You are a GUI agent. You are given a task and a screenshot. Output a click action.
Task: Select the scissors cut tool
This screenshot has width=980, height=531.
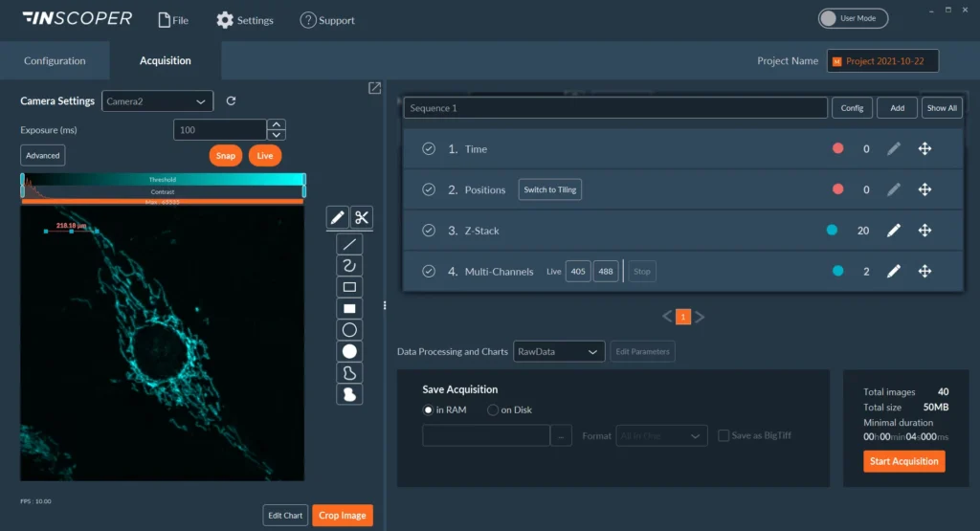click(x=362, y=217)
